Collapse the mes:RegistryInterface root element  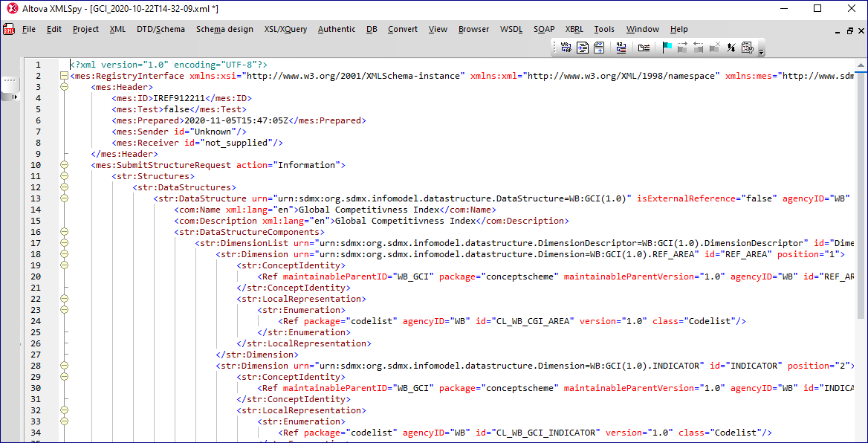coord(64,76)
